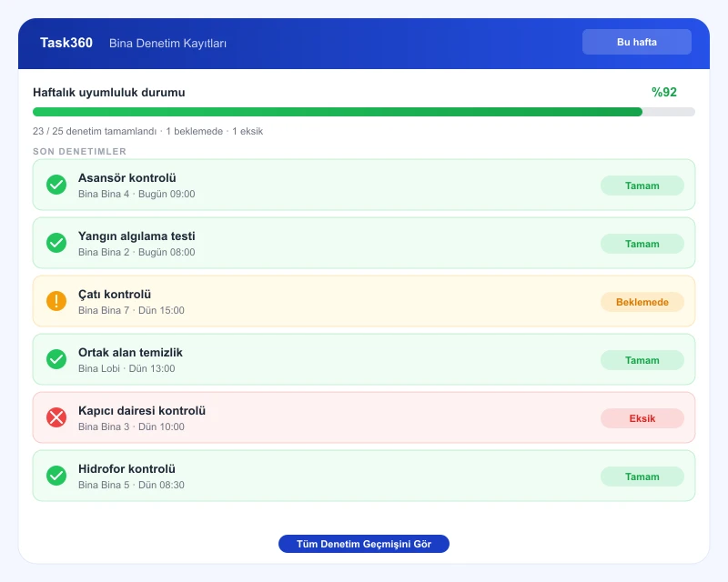Click the SON DENETİMLER section label
Screen dimensions: 728x582
pos(79,151)
